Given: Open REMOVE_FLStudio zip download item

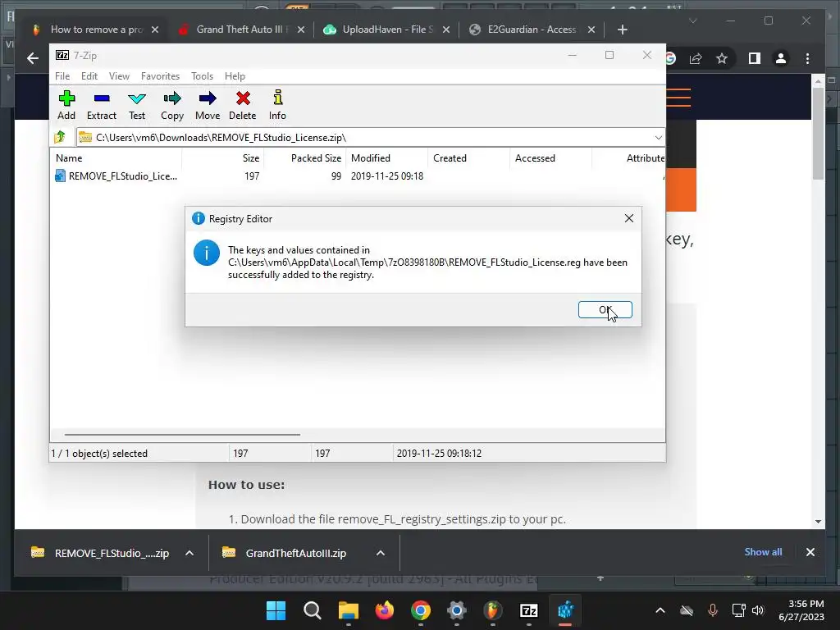Looking at the screenshot, I should [100, 553].
